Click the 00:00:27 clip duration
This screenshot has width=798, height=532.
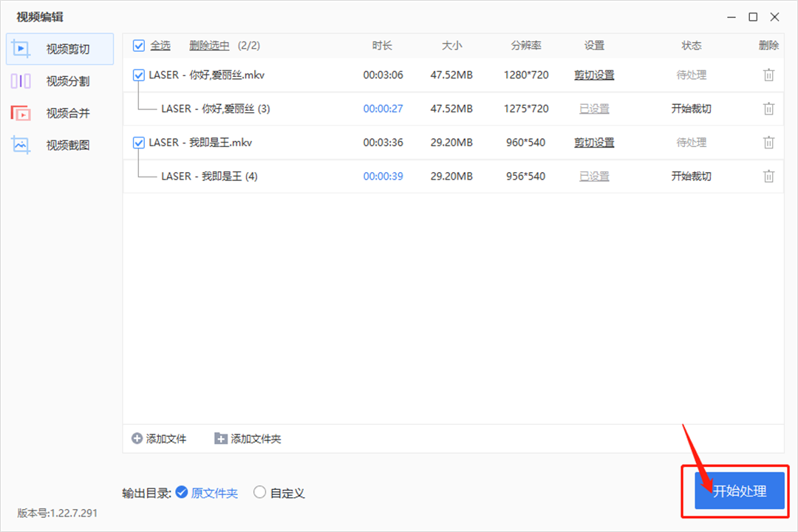(x=383, y=109)
